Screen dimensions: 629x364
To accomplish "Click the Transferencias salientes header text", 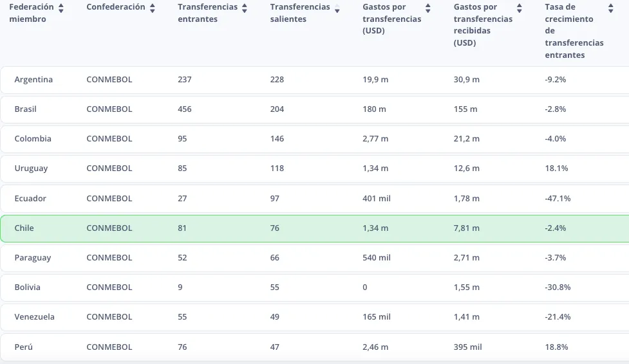I will pos(299,13).
